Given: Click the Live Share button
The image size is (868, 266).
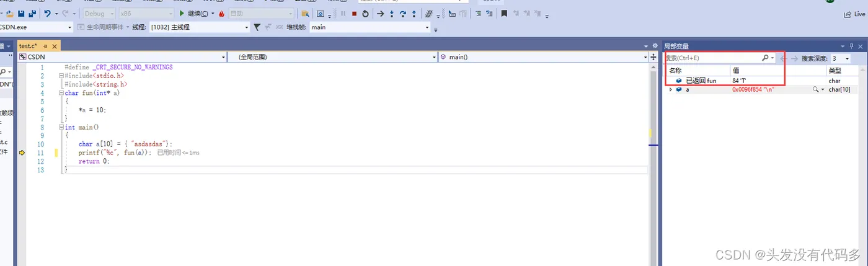Looking at the screenshot, I should [x=856, y=14].
